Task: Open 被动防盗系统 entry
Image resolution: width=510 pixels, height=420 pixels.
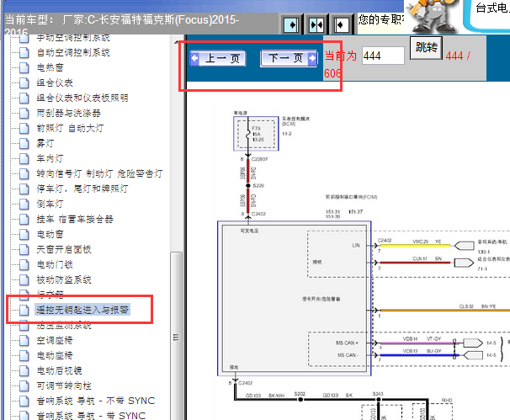Action: (64, 279)
